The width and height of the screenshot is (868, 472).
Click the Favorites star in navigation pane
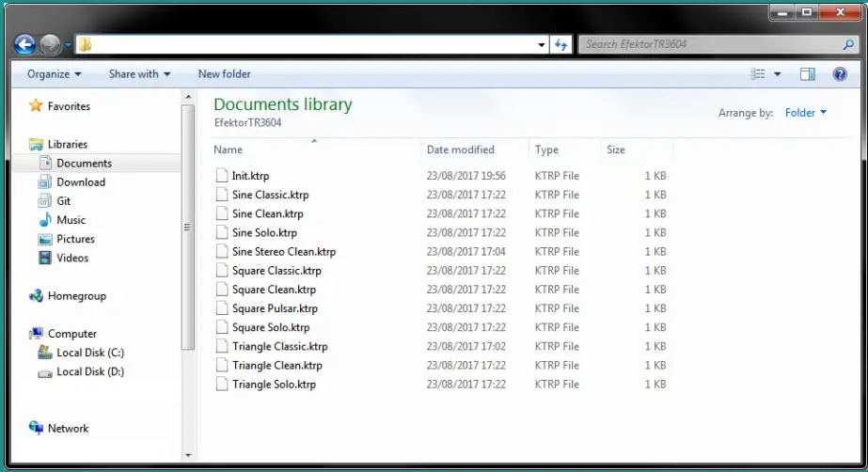pyautogui.click(x=37, y=106)
